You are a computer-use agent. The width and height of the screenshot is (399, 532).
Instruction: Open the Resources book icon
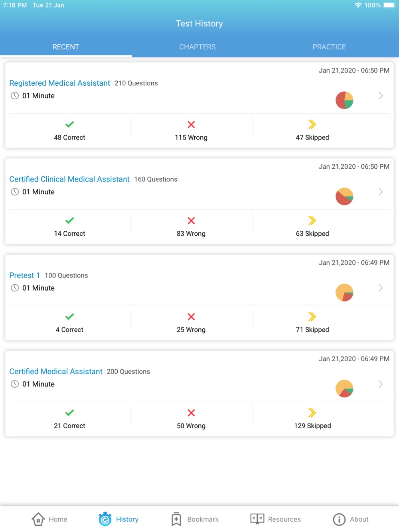click(257, 518)
